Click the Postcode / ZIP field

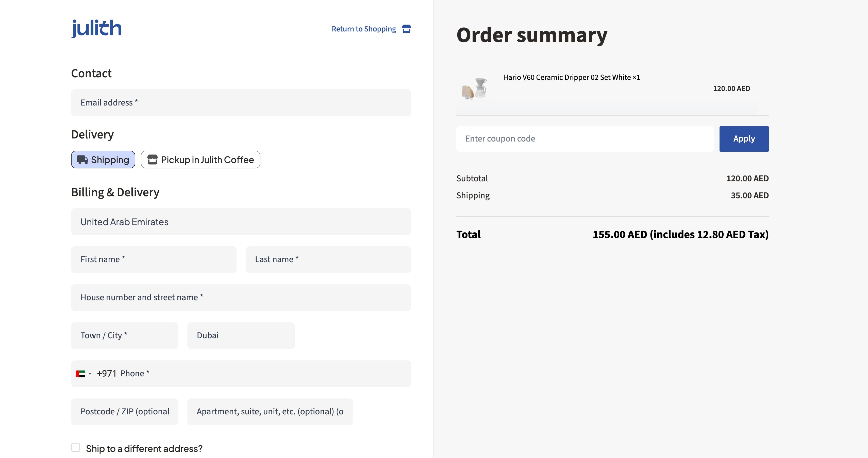pyautogui.click(x=124, y=412)
